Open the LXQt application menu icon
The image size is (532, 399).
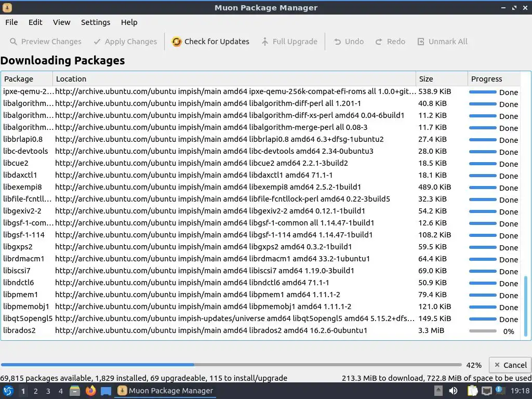tap(8, 391)
